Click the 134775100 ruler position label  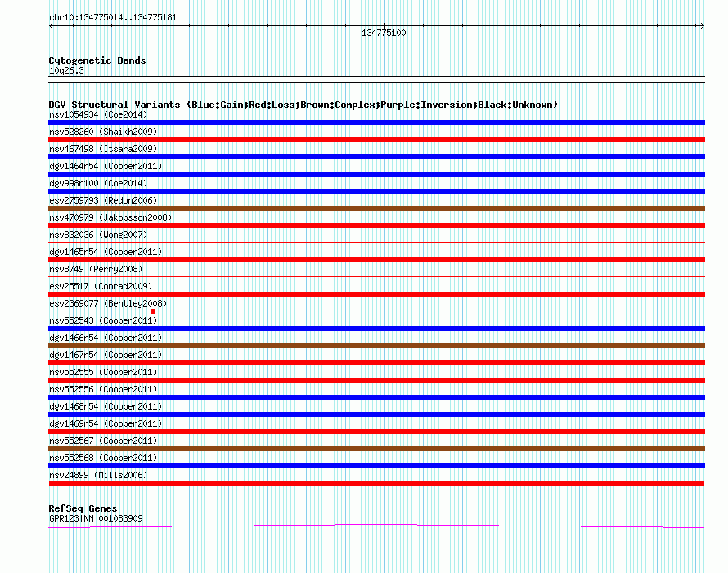(x=384, y=33)
